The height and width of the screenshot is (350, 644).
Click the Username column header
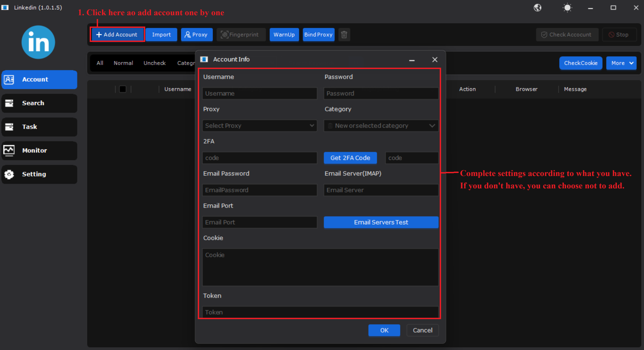tap(178, 89)
